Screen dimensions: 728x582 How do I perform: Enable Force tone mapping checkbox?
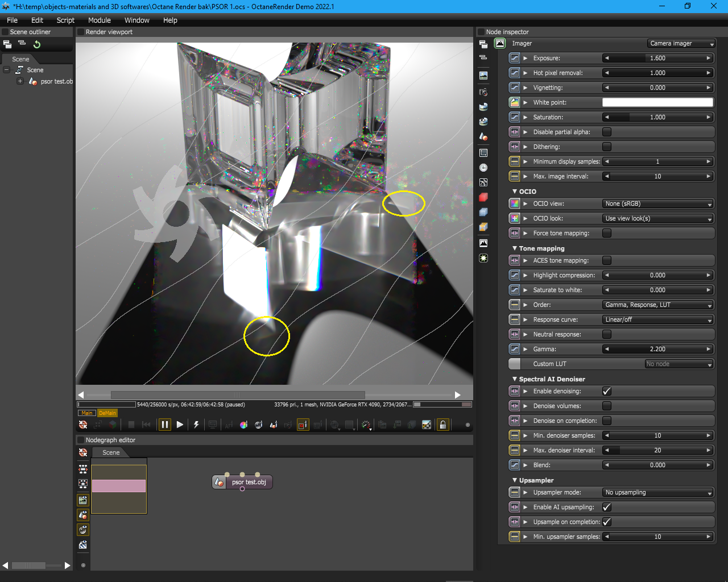coord(607,233)
